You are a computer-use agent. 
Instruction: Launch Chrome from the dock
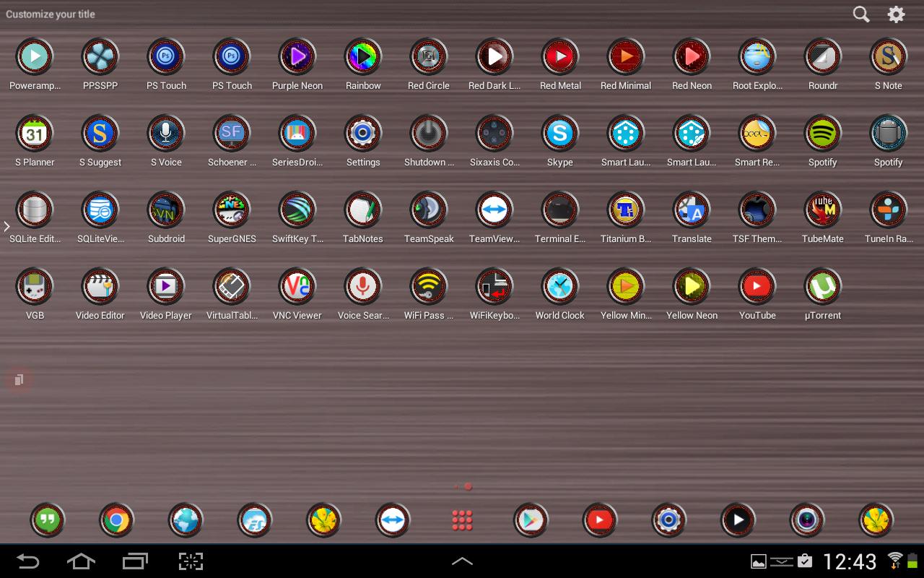click(116, 519)
